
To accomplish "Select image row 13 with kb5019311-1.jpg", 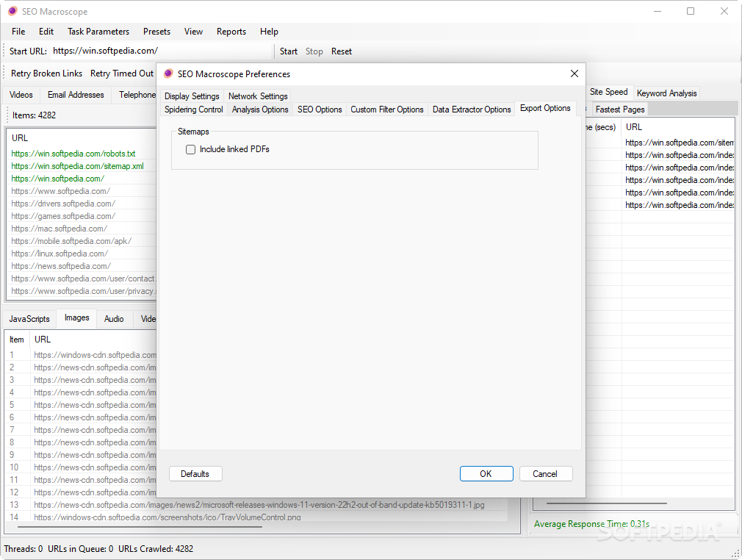I will [256, 505].
